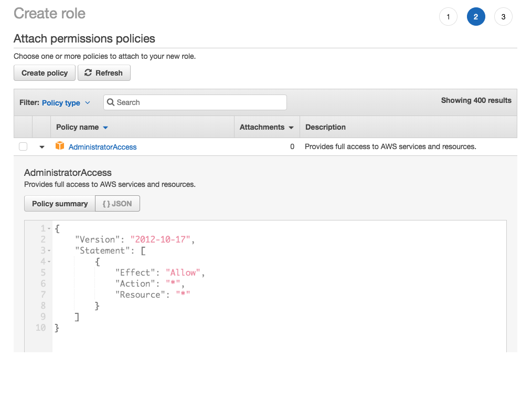The width and height of the screenshot is (532, 399).
Task: Jump to step 3 circle
Action: point(503,17)
